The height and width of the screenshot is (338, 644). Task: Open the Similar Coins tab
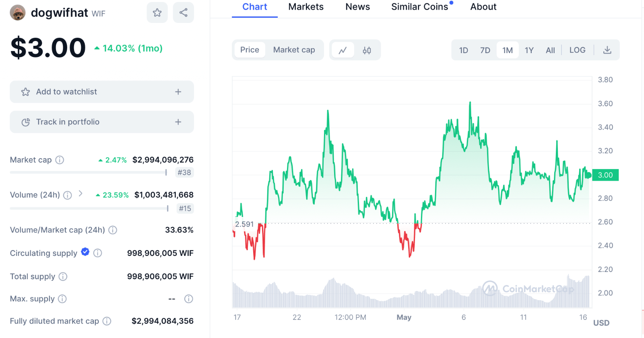(419, 7)
